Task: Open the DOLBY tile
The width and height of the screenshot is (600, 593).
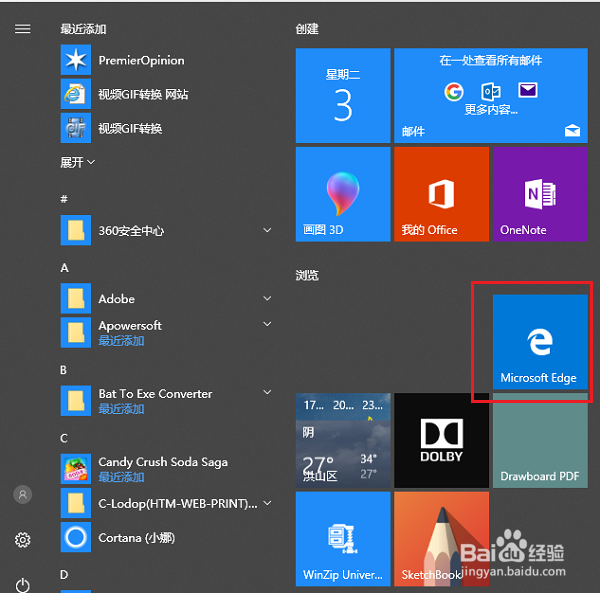Action: click(x=442, y=440)
